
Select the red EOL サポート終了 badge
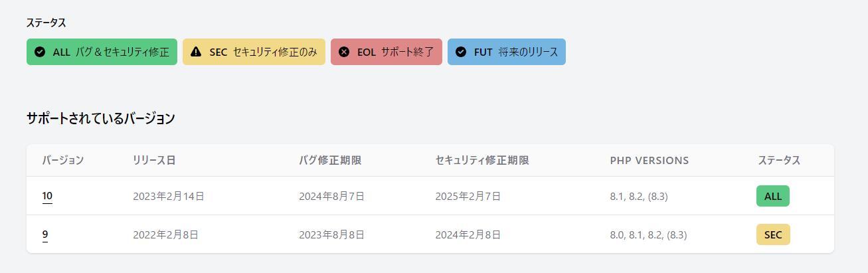coord(387,52)
